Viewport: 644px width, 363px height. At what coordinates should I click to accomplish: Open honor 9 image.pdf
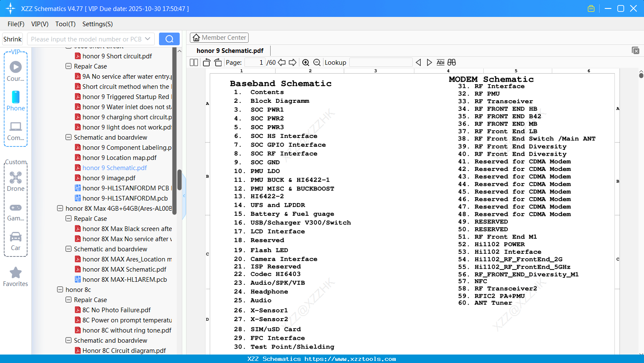[x=105, y=178]
